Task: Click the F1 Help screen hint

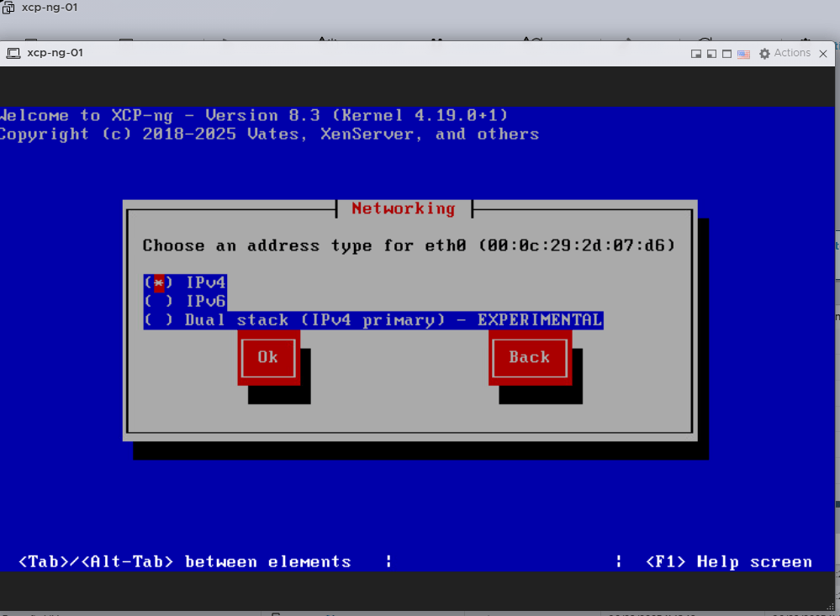Action: pyautogui.click(x=728, y=561)
